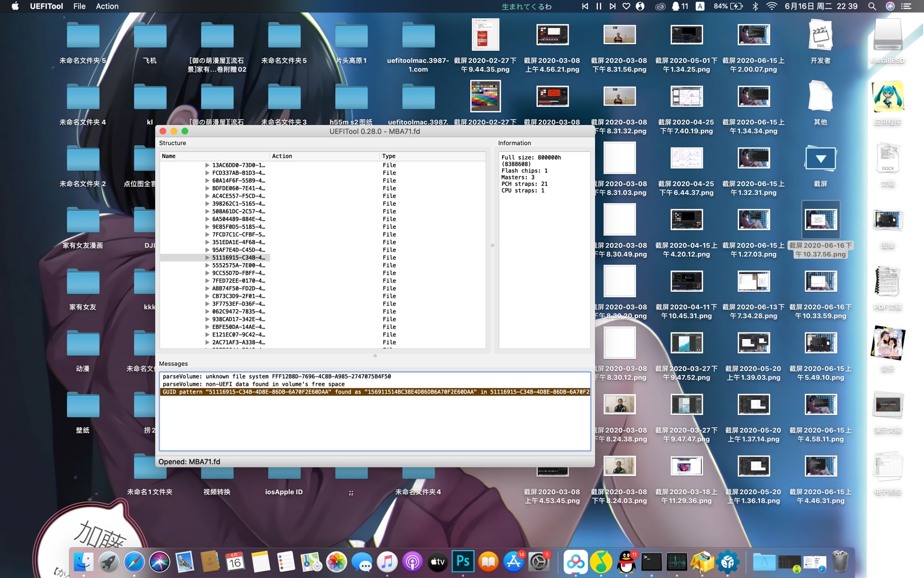924x578 pixels.
Task: Expand the 2AC71AF3-A338 file node
Action: click(207, 342)
